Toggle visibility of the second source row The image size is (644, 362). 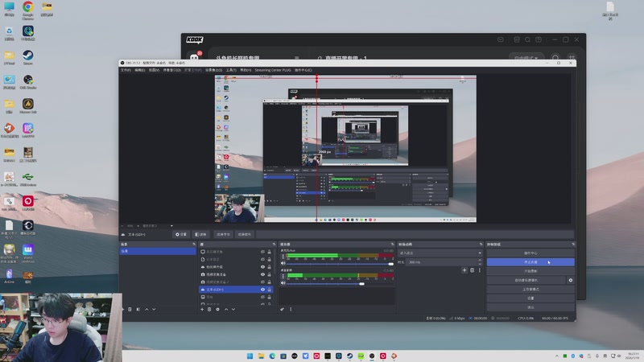pos(263,259)
